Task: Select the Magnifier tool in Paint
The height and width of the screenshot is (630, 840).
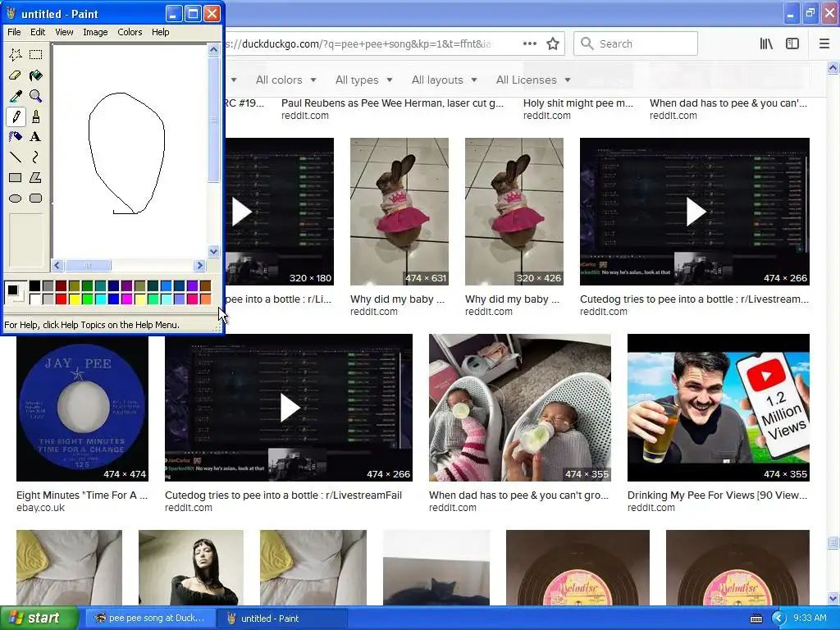Action: click(x=36, y=96)
